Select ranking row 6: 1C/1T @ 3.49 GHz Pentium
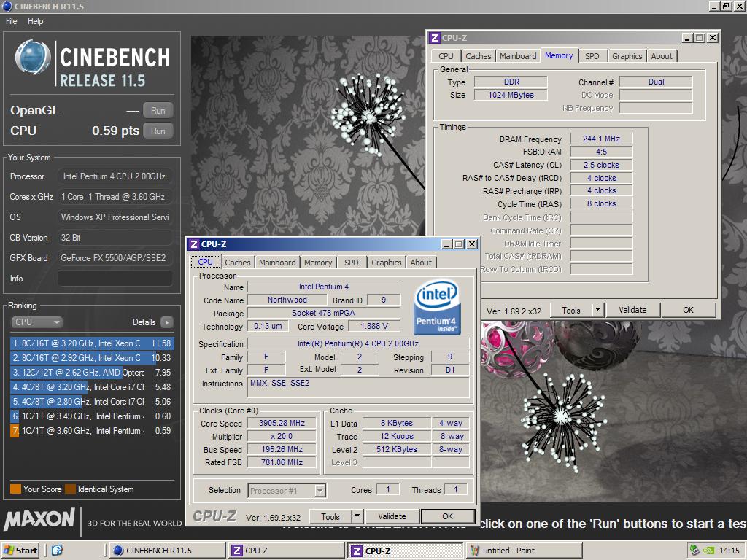Image resolution: width=747 pixels, height=560 pixels. [x=92, y=416]
